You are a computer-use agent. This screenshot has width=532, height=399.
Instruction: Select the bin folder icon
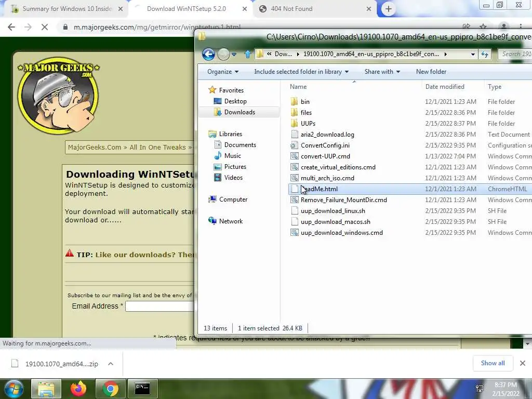[295, 101]
